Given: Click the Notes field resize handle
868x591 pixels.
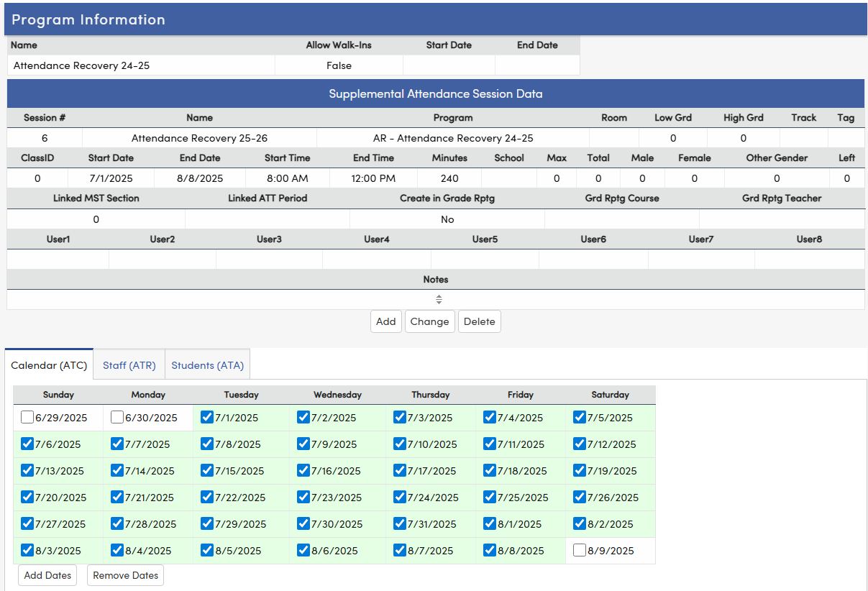Looking at the screenshot, I should coord(439,300).
